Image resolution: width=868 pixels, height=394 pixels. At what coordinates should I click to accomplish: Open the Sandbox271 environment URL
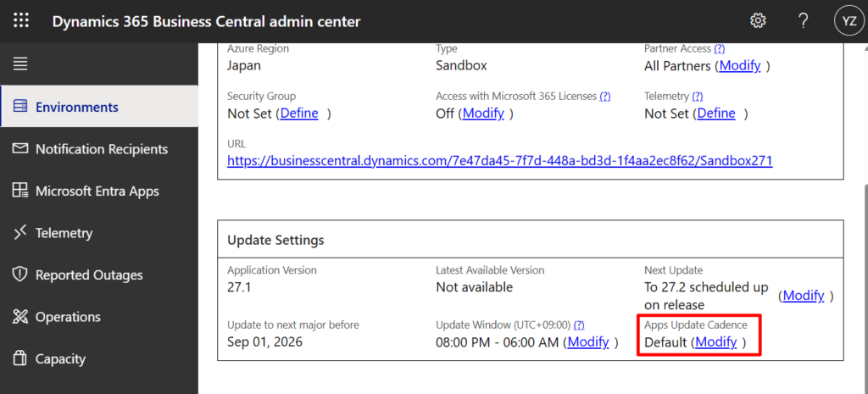(500, 160)
